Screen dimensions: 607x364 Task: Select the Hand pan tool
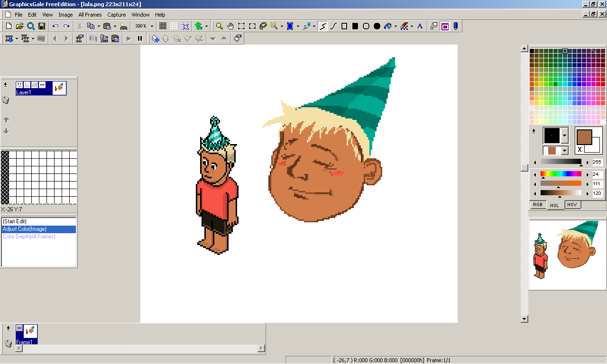[230, 26]
